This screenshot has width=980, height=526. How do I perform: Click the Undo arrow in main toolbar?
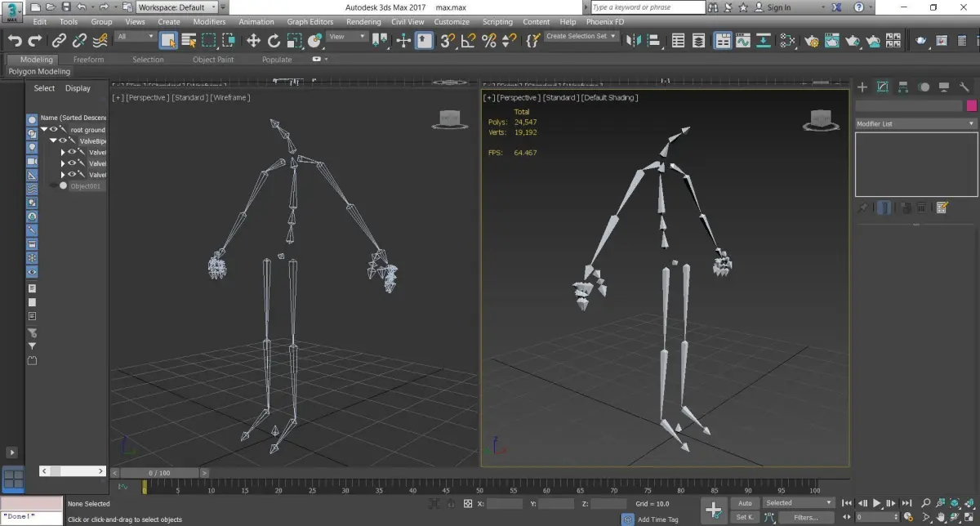click(15, 40)
